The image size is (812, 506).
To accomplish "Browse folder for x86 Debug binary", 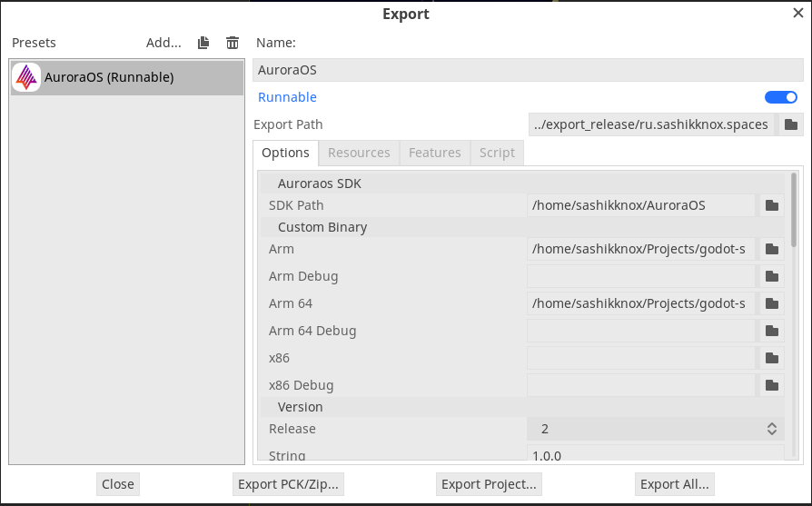I will (772, 385).
